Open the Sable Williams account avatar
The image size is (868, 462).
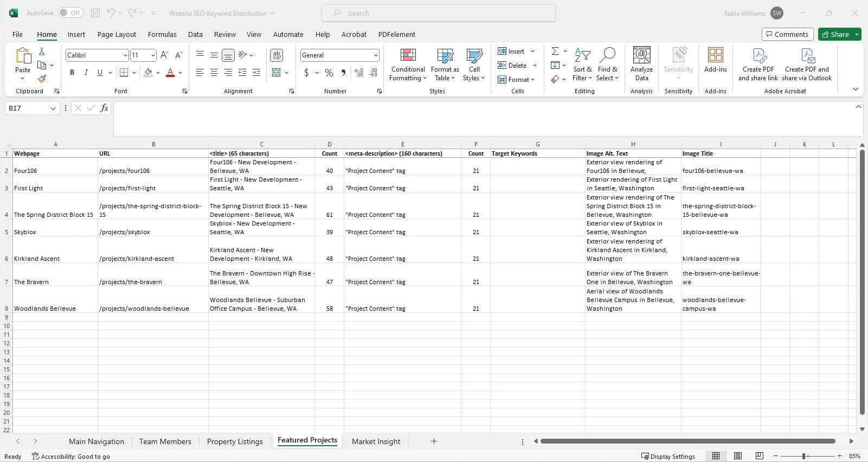tap(777, 13)
